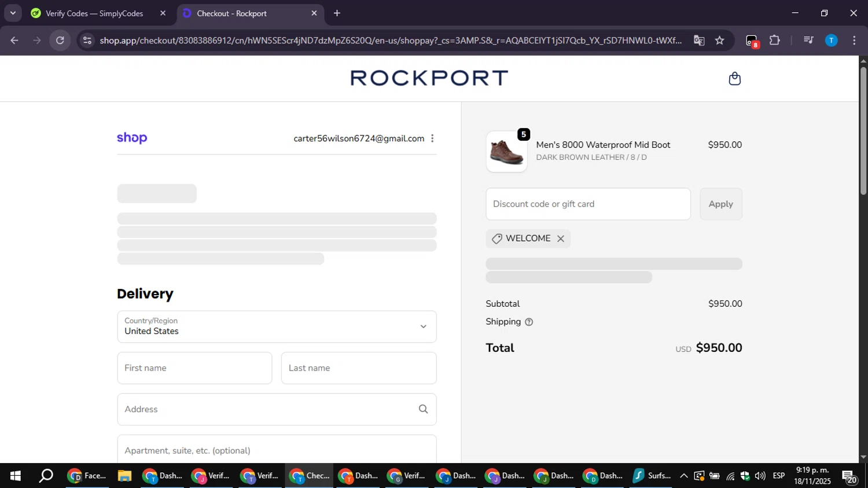This screenshot has width=868, height=488.
Task: Click the Rockport logo header
Action: 429,78
